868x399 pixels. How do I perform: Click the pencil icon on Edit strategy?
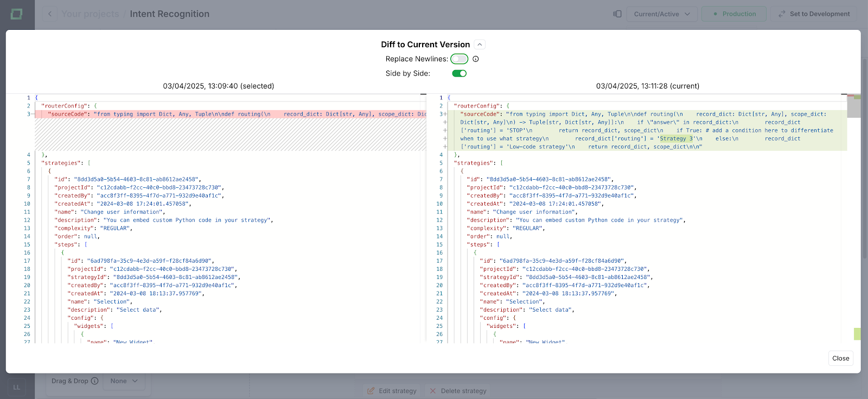(x=371, y=391)
